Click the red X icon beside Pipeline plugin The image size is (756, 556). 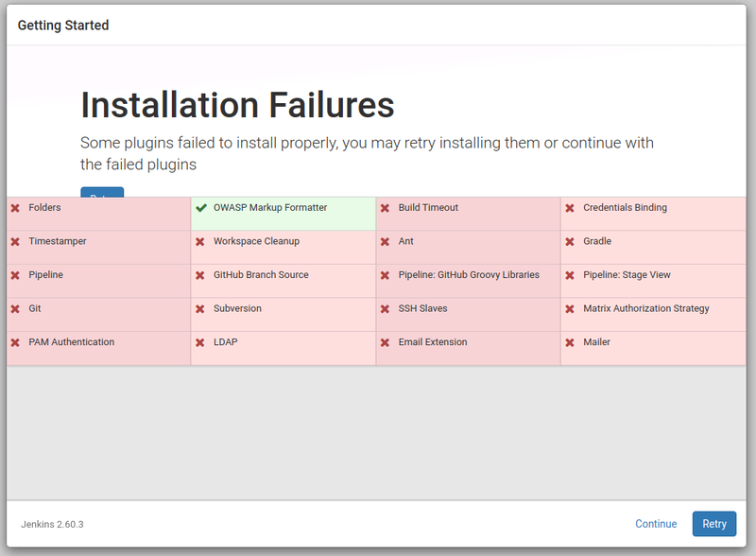pyautogui.click(x=15, y=275)
